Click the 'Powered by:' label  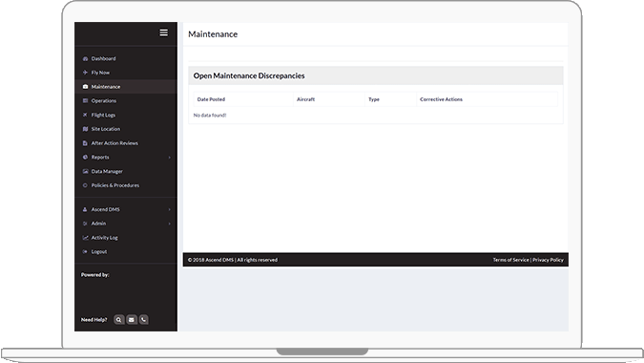click(94, 274)
